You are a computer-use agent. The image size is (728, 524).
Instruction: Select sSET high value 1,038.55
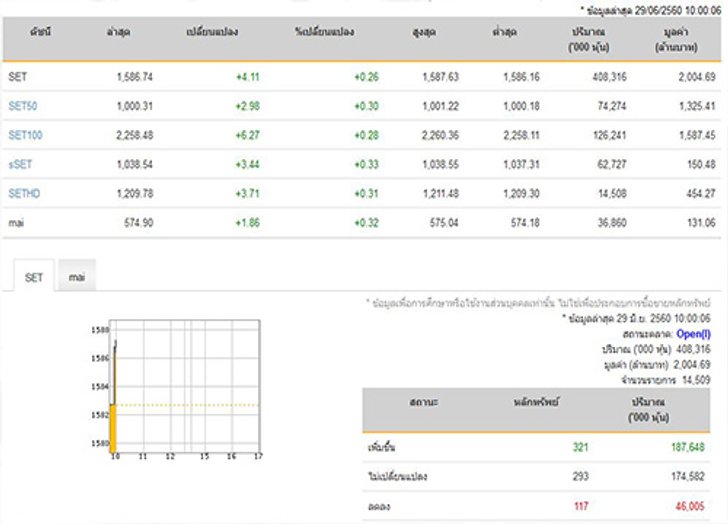coord(440,164)
